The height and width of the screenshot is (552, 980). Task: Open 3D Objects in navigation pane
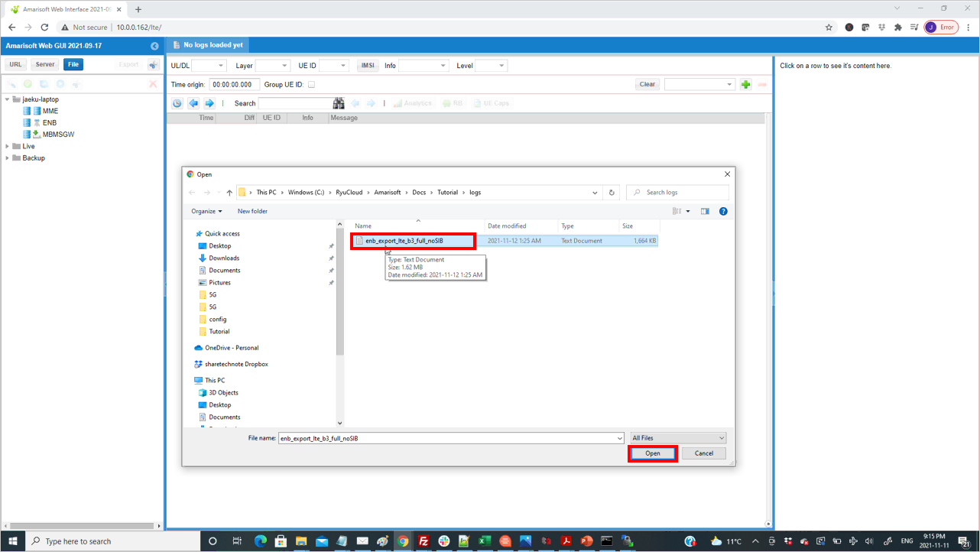[x=223, y=393]
